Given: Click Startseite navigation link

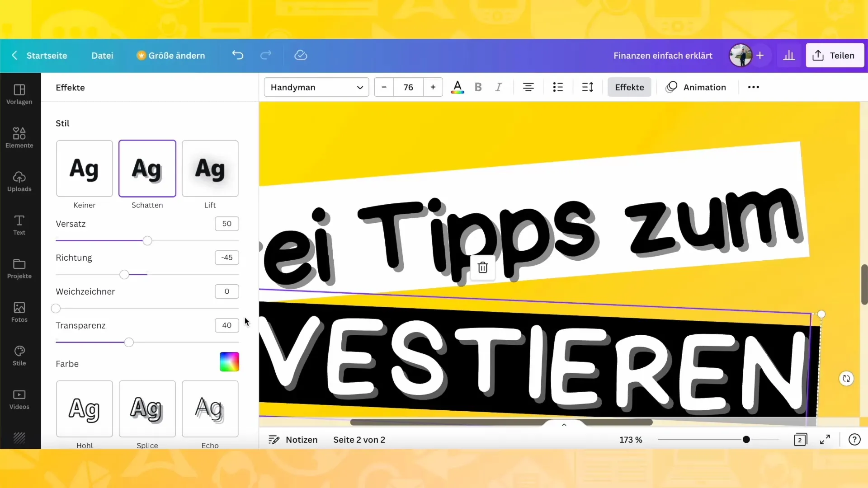Looking at the screenshot, I should [x=47, y=56].
